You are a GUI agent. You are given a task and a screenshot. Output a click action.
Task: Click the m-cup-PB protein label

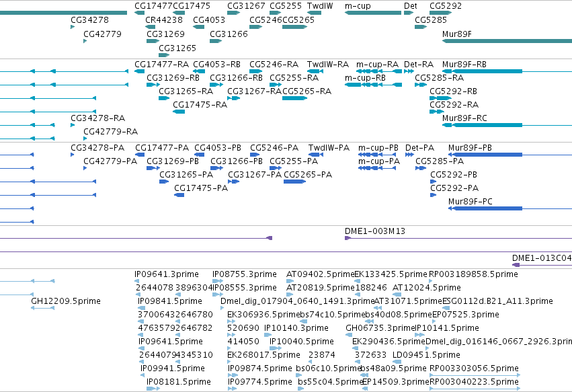click(x=378, y=147)
